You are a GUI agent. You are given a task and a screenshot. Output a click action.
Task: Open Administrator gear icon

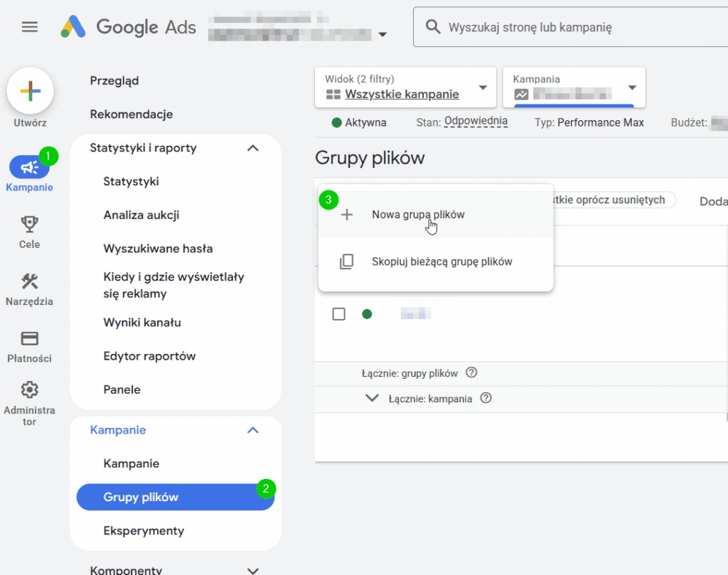pyautogui.click(x=29, y=389)
